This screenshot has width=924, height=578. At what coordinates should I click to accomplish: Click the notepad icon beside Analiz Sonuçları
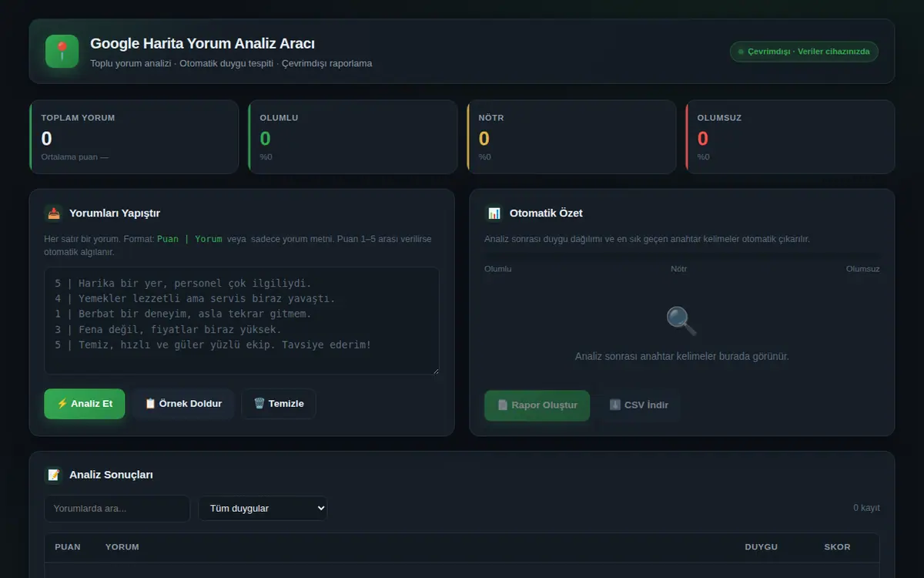tap(53, 475)
